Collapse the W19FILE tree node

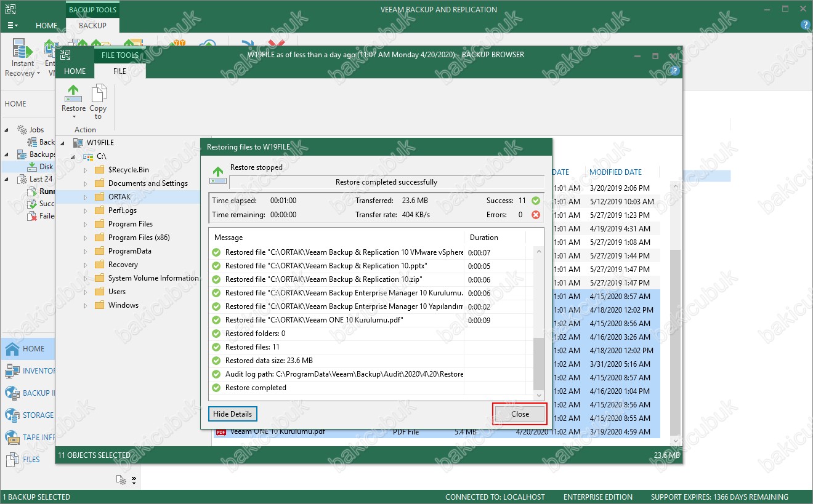(x=63, y=143)
